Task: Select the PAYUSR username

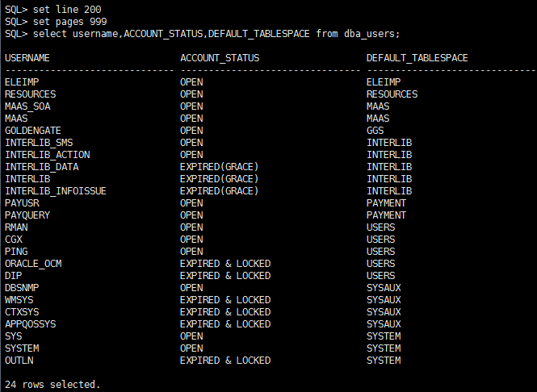Action: coord(22,203)
